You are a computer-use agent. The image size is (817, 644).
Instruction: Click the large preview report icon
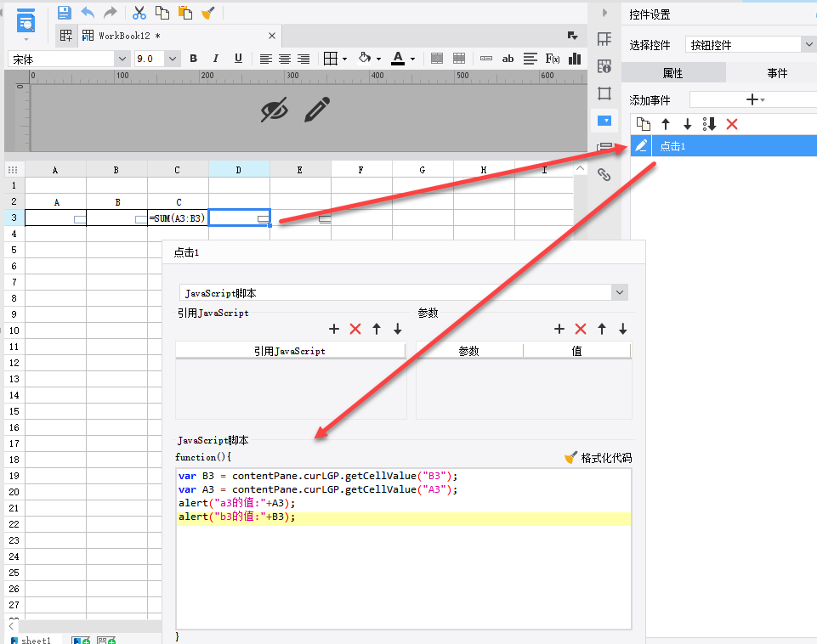point(26,21)
